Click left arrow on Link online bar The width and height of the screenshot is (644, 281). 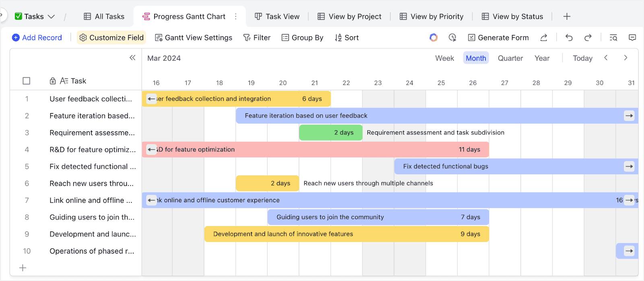[151, 200]
